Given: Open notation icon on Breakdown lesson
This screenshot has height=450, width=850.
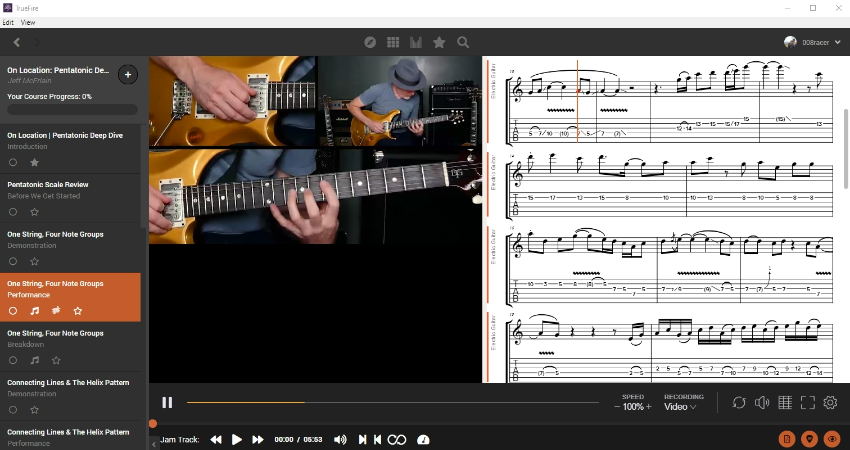Looking at the screenshot, I should (35, 360).
